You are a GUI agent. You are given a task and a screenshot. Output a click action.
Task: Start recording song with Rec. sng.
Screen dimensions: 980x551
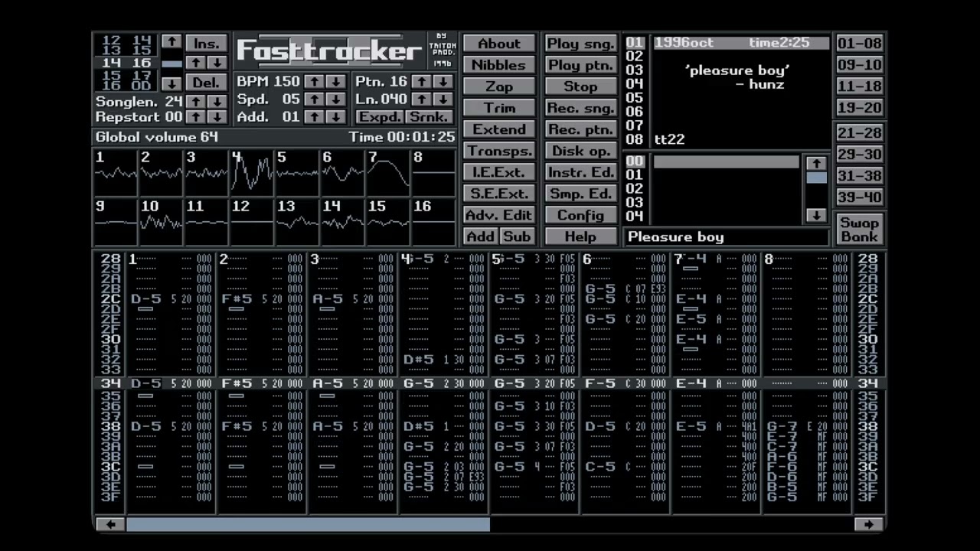click(x=580, y=108)
